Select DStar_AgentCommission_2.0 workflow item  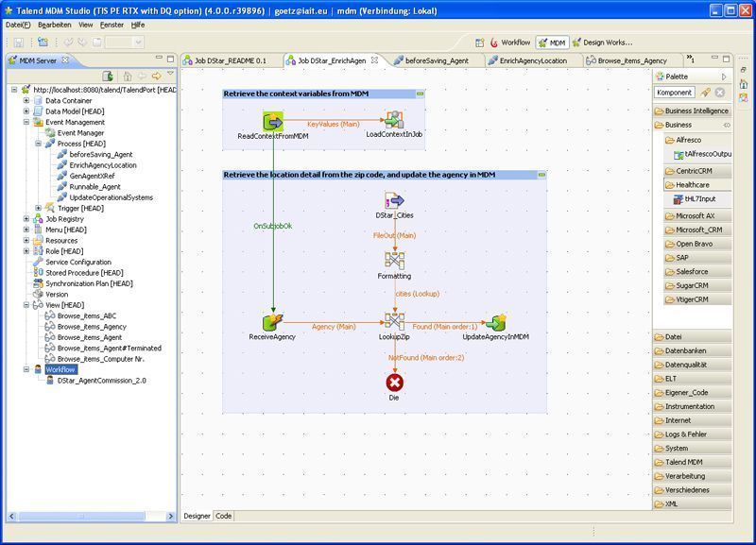[101, 381]
